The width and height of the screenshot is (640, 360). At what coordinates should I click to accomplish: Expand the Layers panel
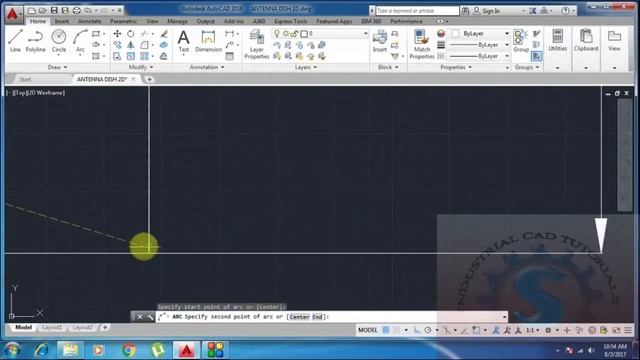pos(306,67)
